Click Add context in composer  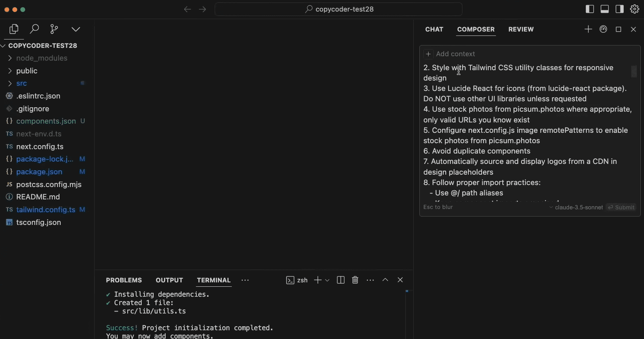click(x=450, y=54)
